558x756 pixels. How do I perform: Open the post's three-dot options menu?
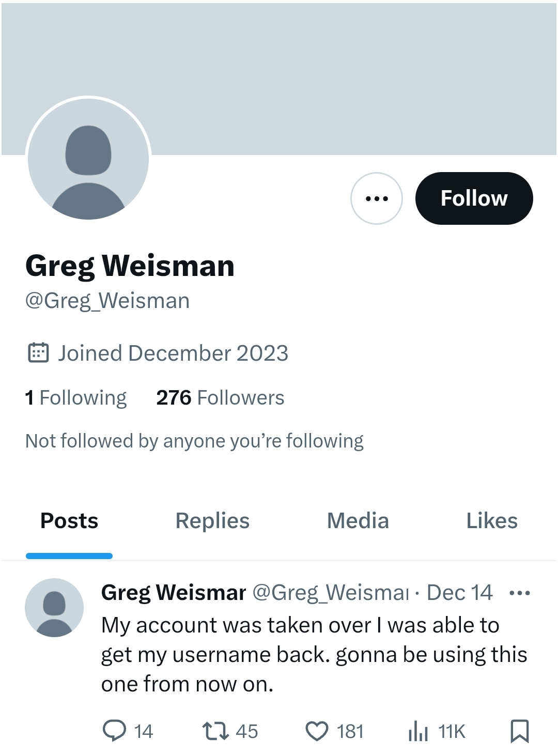pos(519,593)
